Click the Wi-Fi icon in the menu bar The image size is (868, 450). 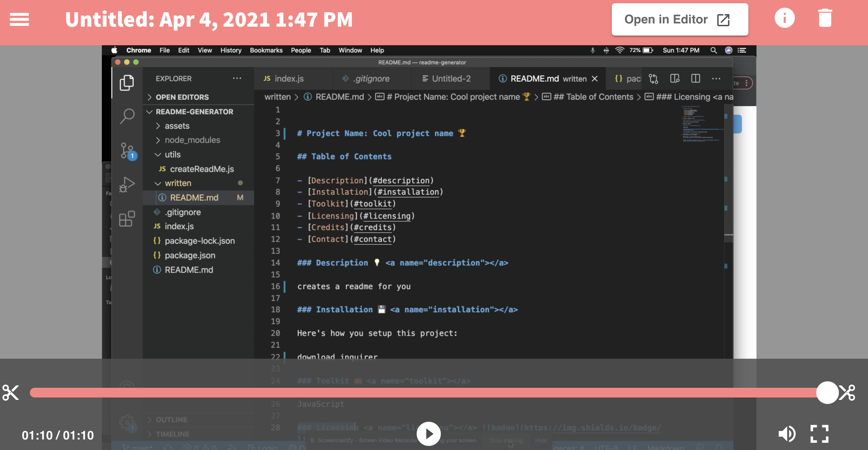point(619,50)
